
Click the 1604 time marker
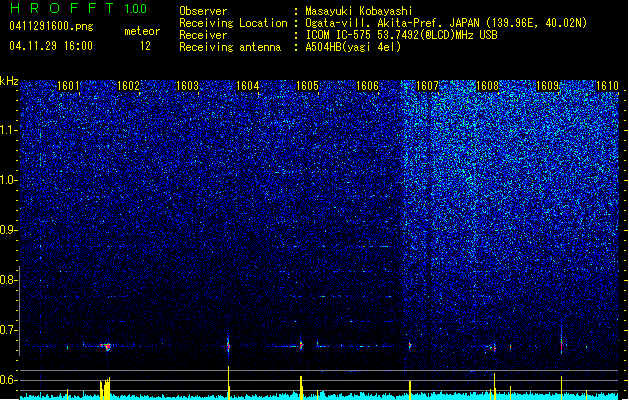(x=248, y=86)
